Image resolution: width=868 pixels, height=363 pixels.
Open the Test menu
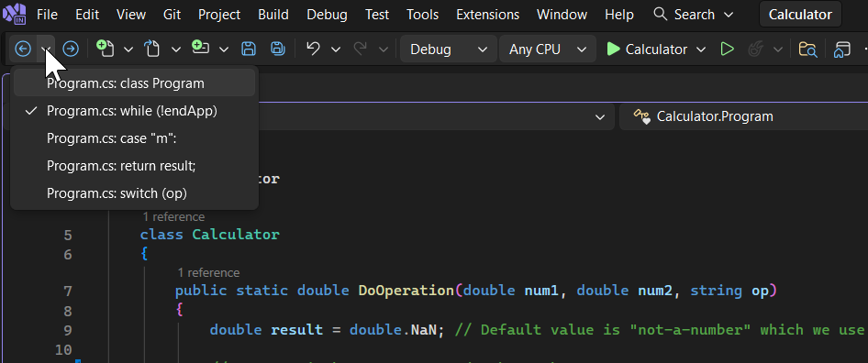377,15
